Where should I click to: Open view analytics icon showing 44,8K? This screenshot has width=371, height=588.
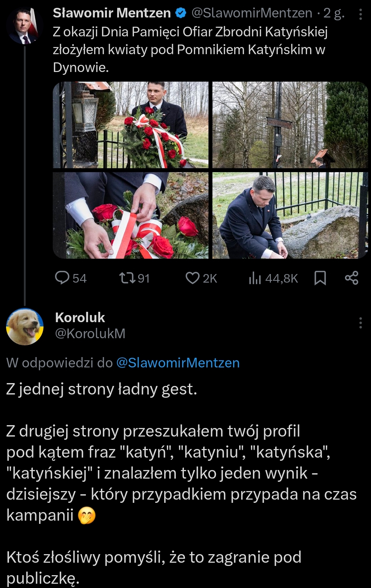(x=255, y=278)
